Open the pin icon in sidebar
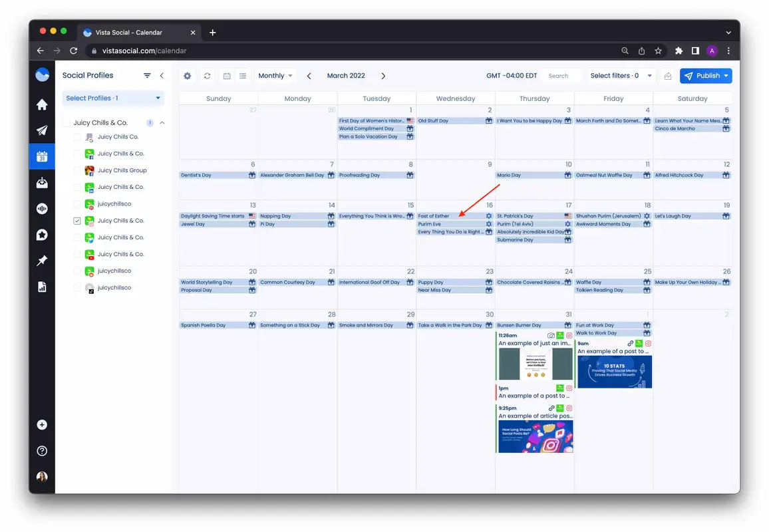The height and width of the screenshot is (532, 769). tap(42, 261)
